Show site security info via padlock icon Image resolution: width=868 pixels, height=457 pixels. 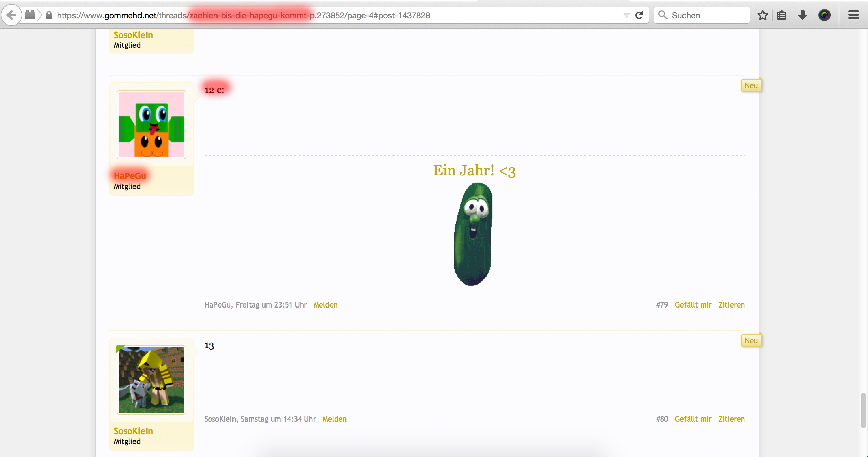tap(49, 15)
